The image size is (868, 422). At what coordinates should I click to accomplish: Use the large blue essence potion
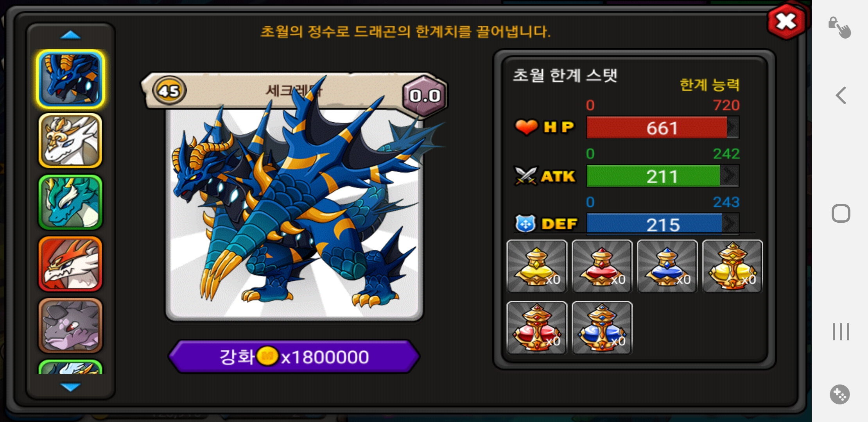pos(602,328)
